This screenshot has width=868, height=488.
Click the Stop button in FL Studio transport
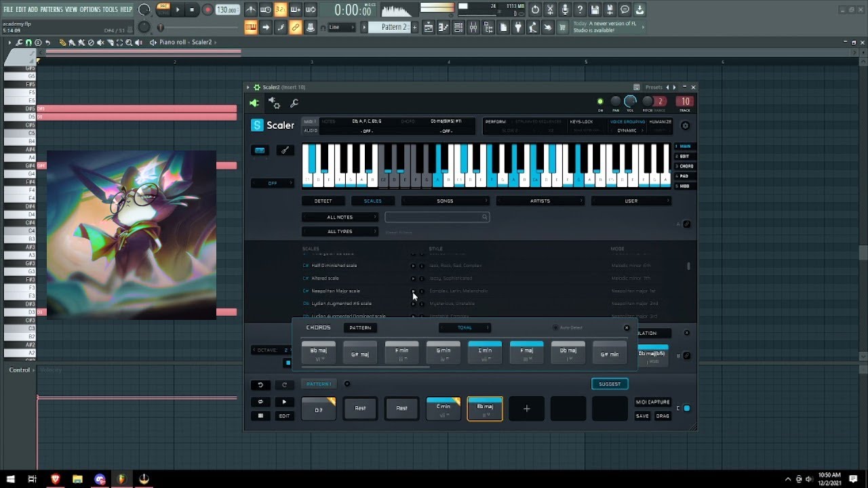(192, 9)
